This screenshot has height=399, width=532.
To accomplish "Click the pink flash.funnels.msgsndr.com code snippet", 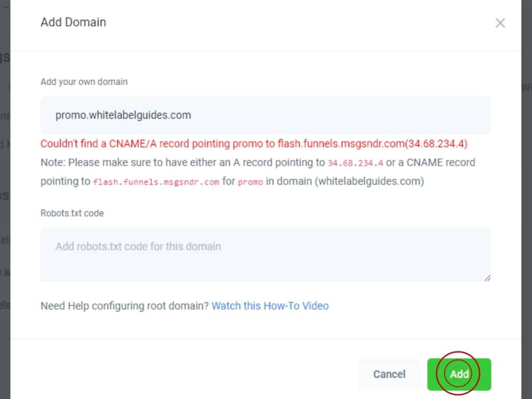I will pos(156,182).
